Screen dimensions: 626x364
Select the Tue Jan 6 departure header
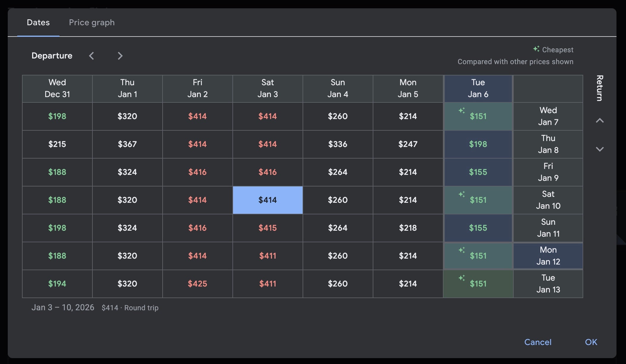coord(478,88)
